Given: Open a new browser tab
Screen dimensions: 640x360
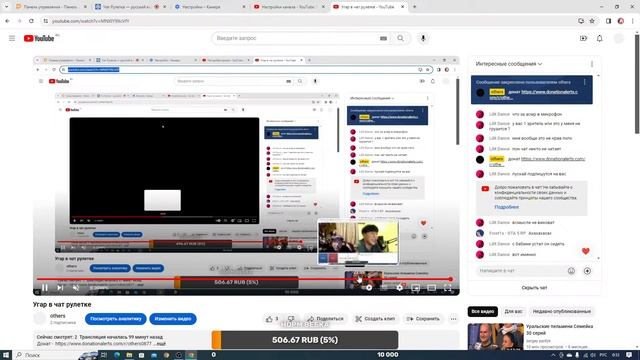Looking at the screenshot, I should tap(414, 7).
